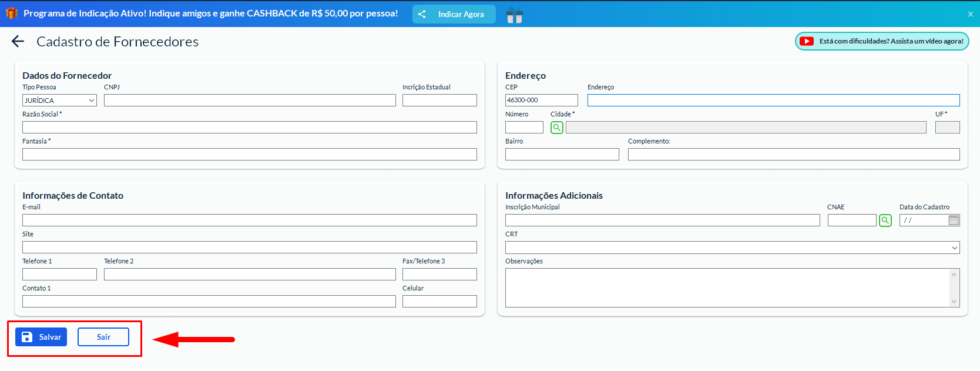Click the YouTube help video button
The height and width of the screenshot is (371, 980).
click(x=881, y=41)
